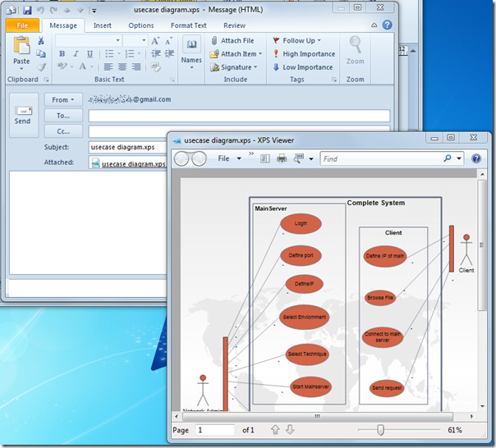Click into the To address field
496x448 pixels.
[x=239, y=116]
